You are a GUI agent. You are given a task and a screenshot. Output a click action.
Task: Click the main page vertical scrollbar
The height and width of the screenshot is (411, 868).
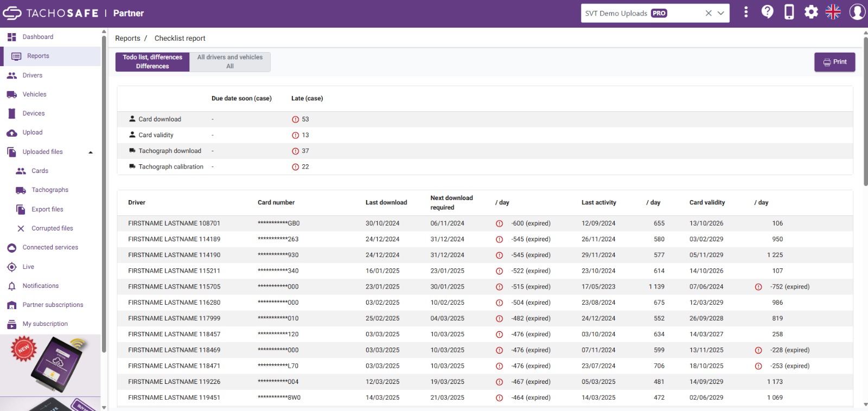click(865, 108)
